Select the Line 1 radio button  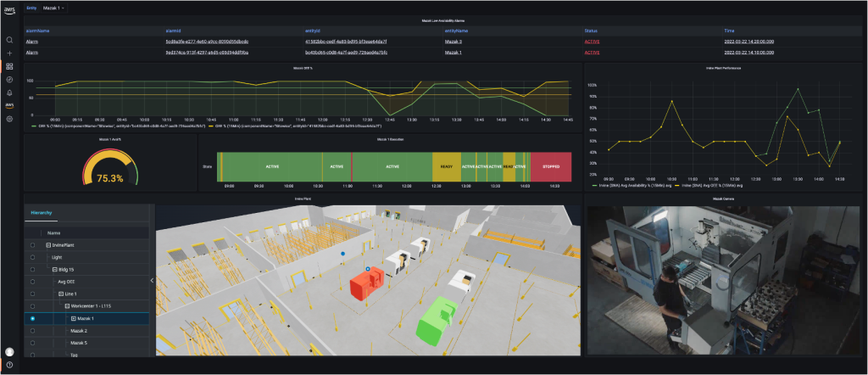33,294
